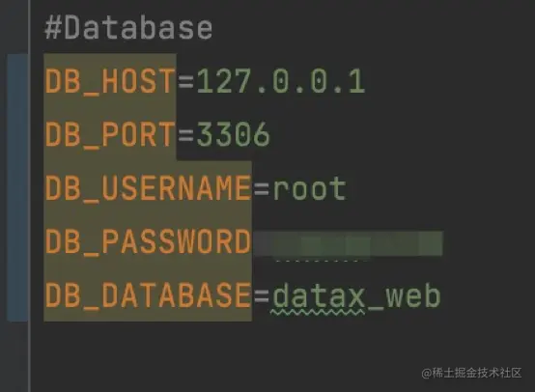Click the equals sign after DB_USERNAME

point(262,188)
